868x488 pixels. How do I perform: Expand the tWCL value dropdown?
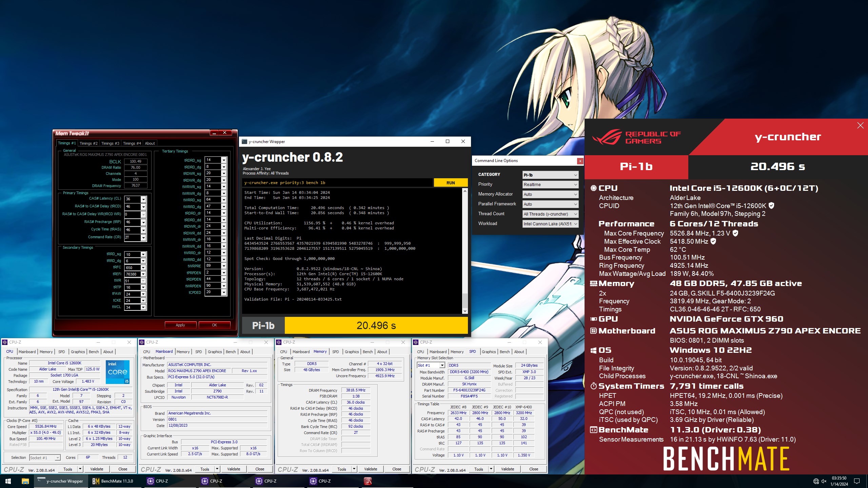click(143, 307)
